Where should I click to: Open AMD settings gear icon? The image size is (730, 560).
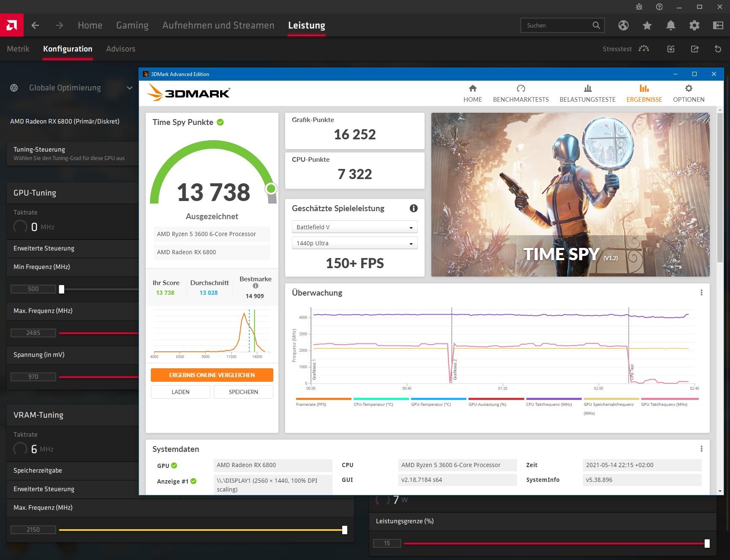pyautogui.click(x=694, y=25)
